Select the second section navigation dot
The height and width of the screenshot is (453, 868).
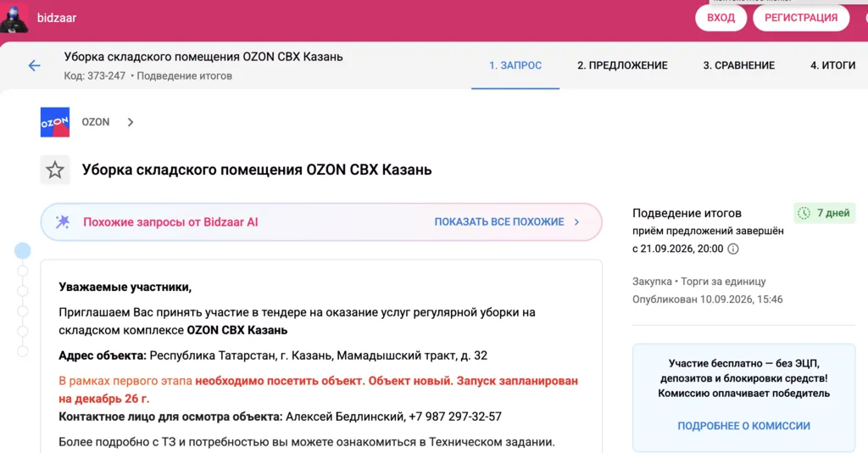[x=23, y=271]
